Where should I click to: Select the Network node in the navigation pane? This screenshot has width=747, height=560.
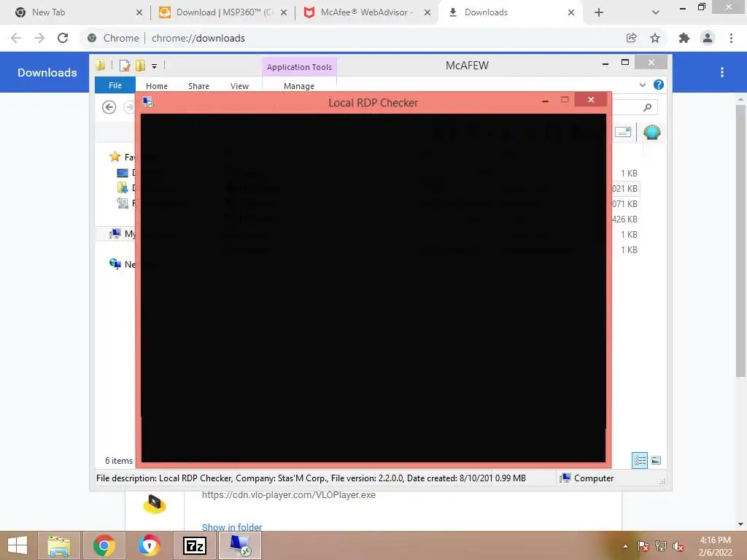[123, 264]
